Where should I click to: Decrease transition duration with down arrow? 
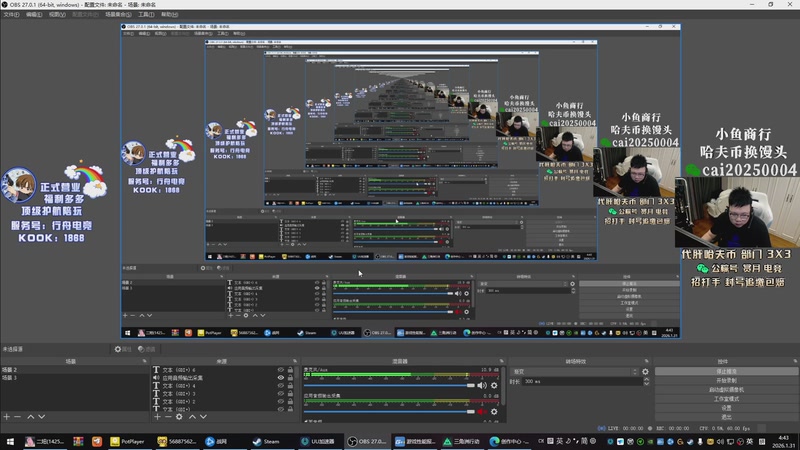point(646,384)
